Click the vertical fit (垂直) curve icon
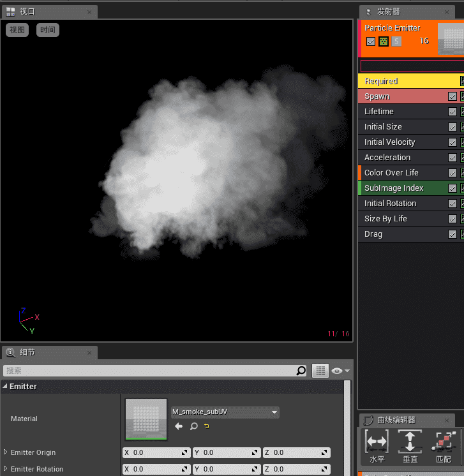Image resolution: width=464 pixels, height=476 pixels. click(410, 442)
